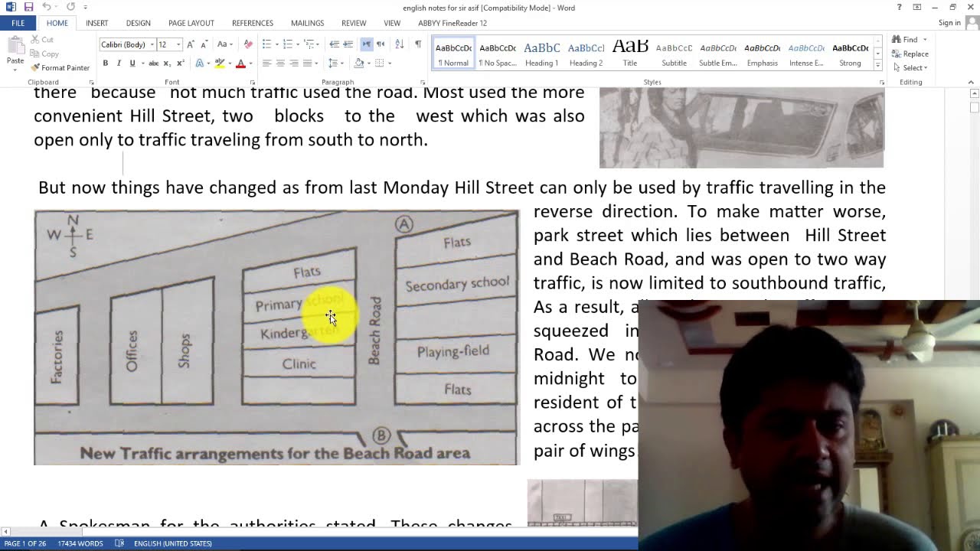Click the Cut command
Viewport: 980px width, 551px height.
coord(42,39)
